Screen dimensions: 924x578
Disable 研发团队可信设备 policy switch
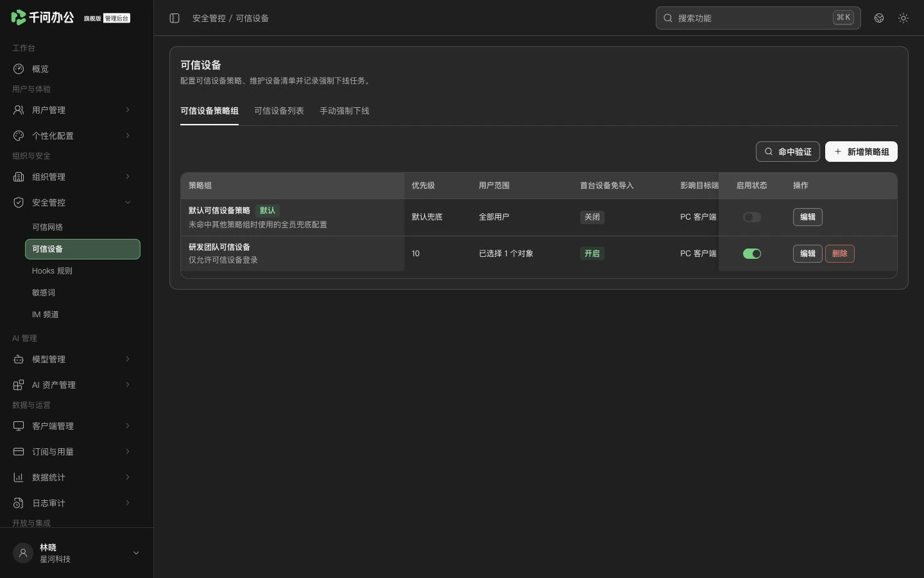pos(752,254)
